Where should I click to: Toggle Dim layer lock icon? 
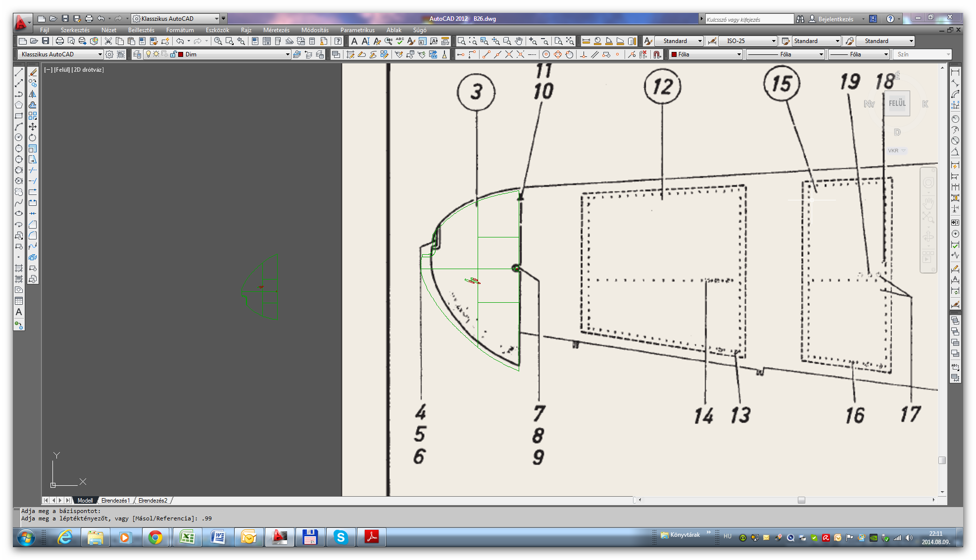point(173,54)
